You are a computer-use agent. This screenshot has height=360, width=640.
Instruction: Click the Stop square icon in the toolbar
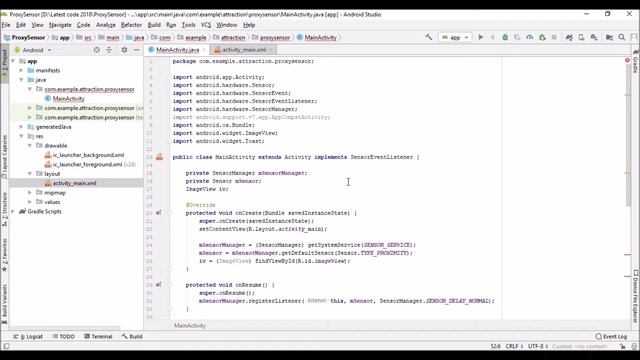coord(554,37)
